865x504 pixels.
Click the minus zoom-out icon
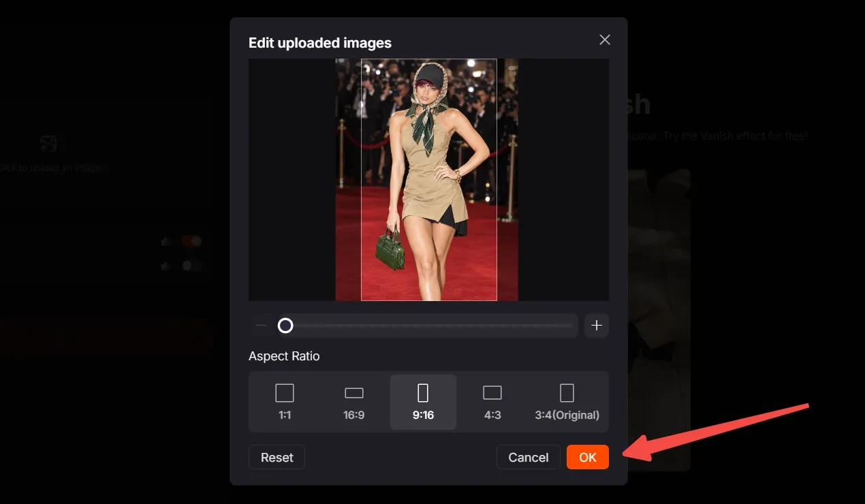click(261, 326)
